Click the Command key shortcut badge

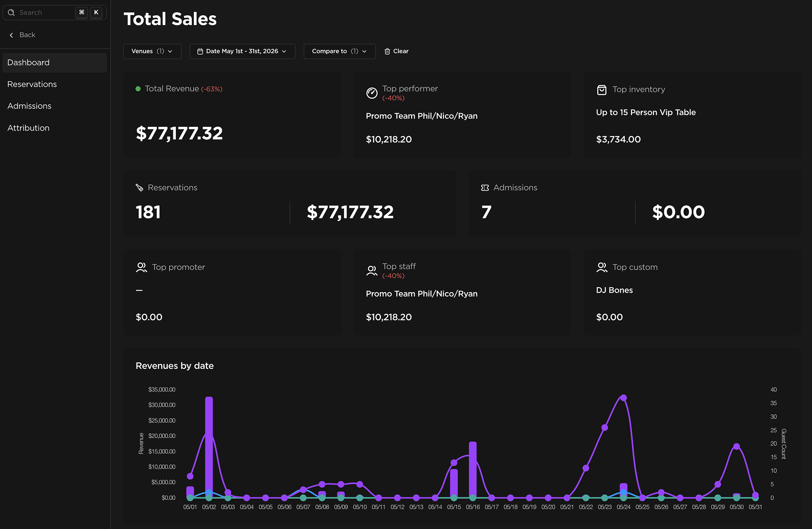(82, 12)
